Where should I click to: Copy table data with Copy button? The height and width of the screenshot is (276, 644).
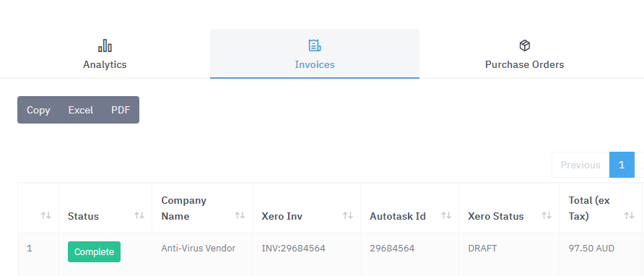pyautogui.click(x=38, y=110)
